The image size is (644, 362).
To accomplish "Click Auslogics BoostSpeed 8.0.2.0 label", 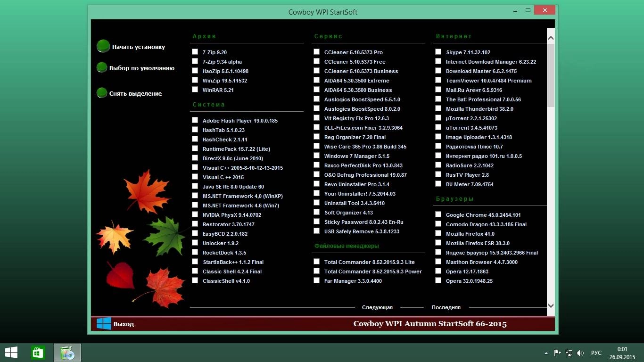I will 362,109.
